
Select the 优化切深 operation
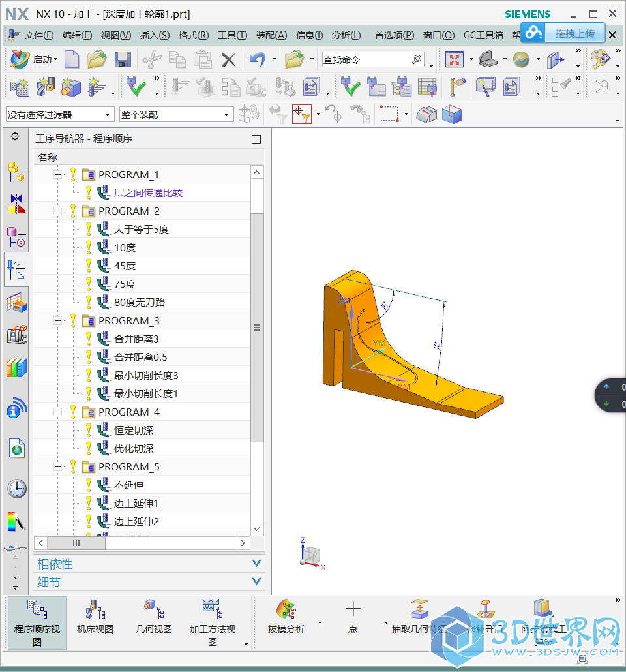pos(134,449)
